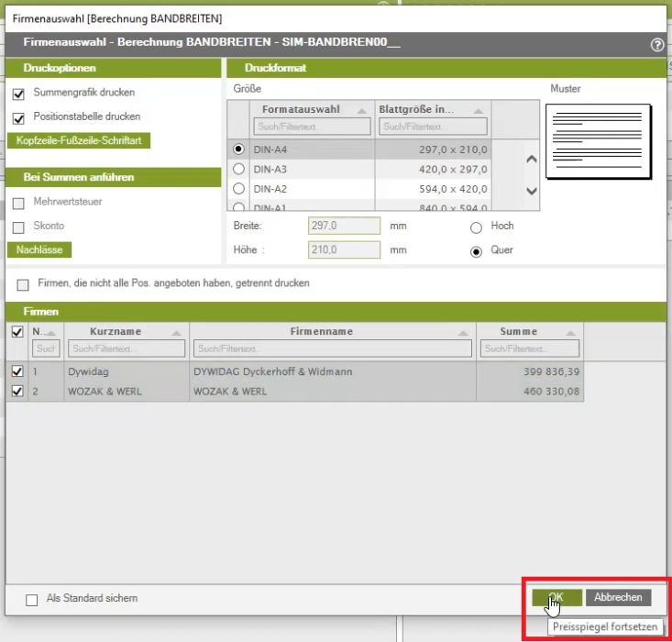Click the Kurzname filter text field
The width and height of the screenshot is (672, 642).
[126, 349]
